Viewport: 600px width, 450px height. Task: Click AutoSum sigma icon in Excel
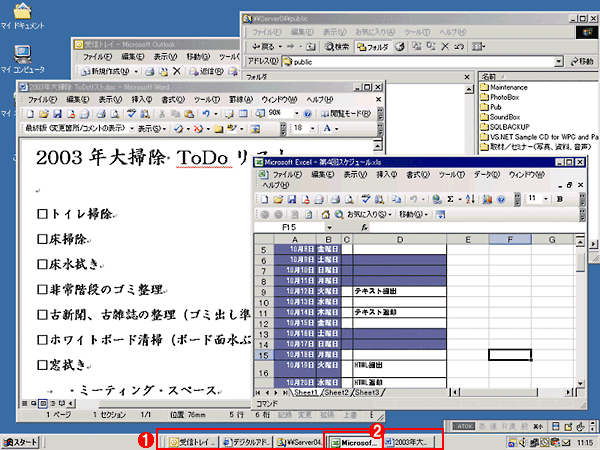[450, 199]
